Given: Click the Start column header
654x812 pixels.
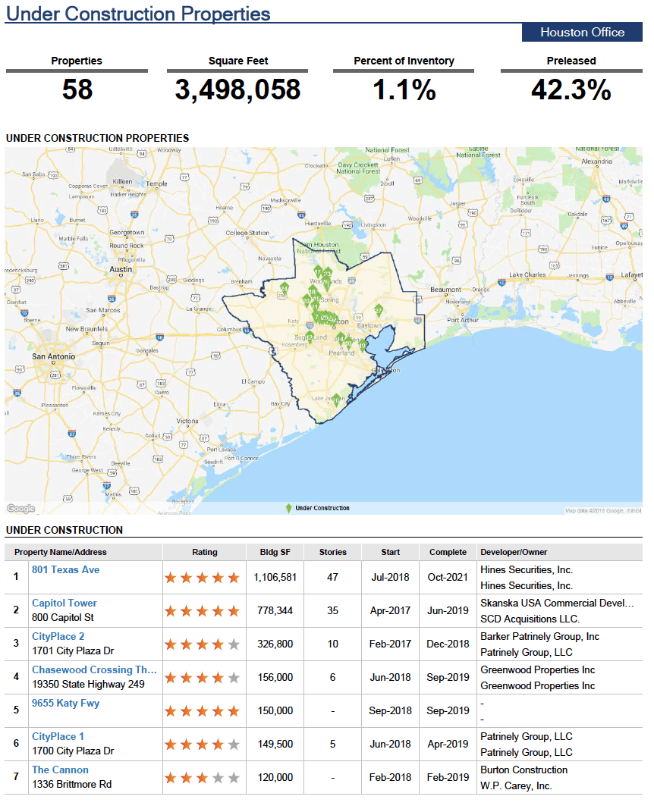Looking at the screenshot, I should point(390,552).
